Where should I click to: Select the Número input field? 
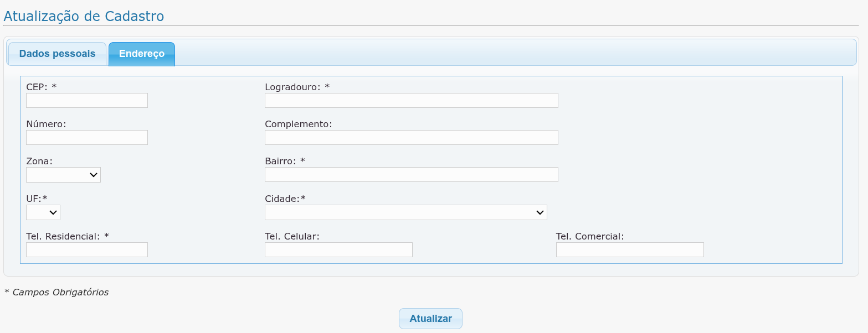click(x=87, y=137)
